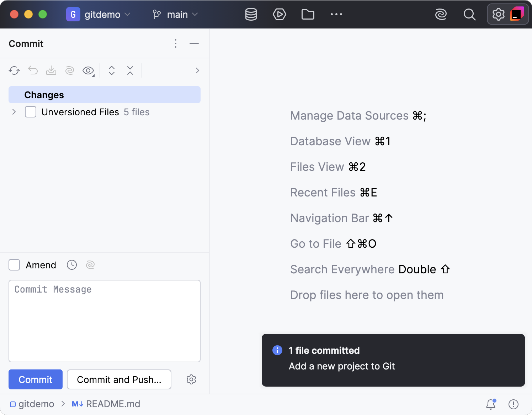
Task: Open the gitdemo project dropdown
Action: coord(99,15)
